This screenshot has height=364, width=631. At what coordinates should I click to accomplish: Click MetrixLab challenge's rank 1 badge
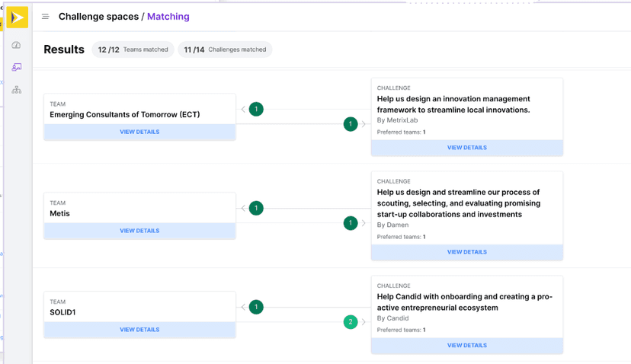[x=351, y=124]
